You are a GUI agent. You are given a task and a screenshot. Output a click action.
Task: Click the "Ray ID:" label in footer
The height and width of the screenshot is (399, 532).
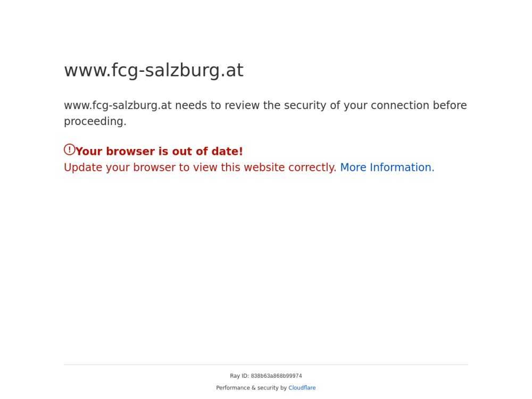[x=239, y=376]
